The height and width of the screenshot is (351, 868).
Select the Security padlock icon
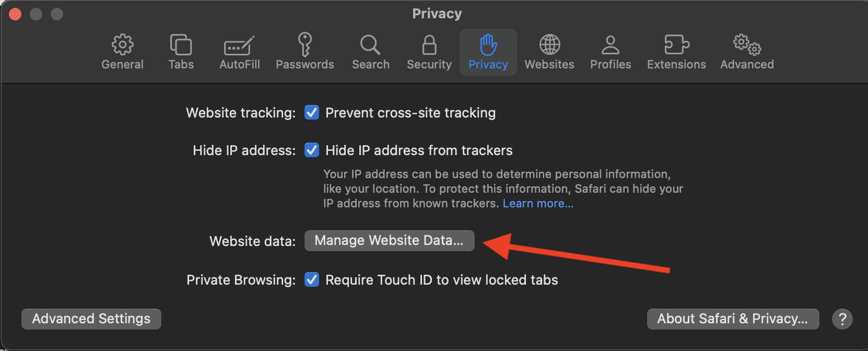pyautogui.click(x=429, y=45)
